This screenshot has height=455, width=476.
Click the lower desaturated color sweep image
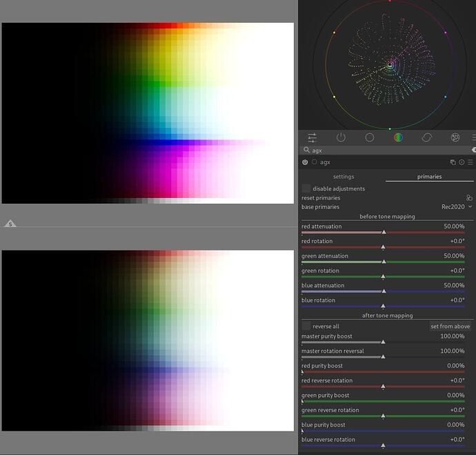pos(148,340)
